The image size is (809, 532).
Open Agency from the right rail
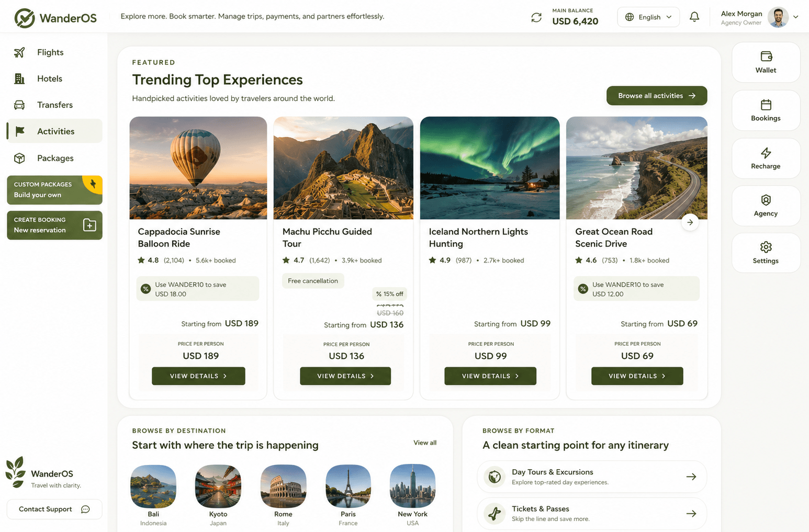coord(766,206)
